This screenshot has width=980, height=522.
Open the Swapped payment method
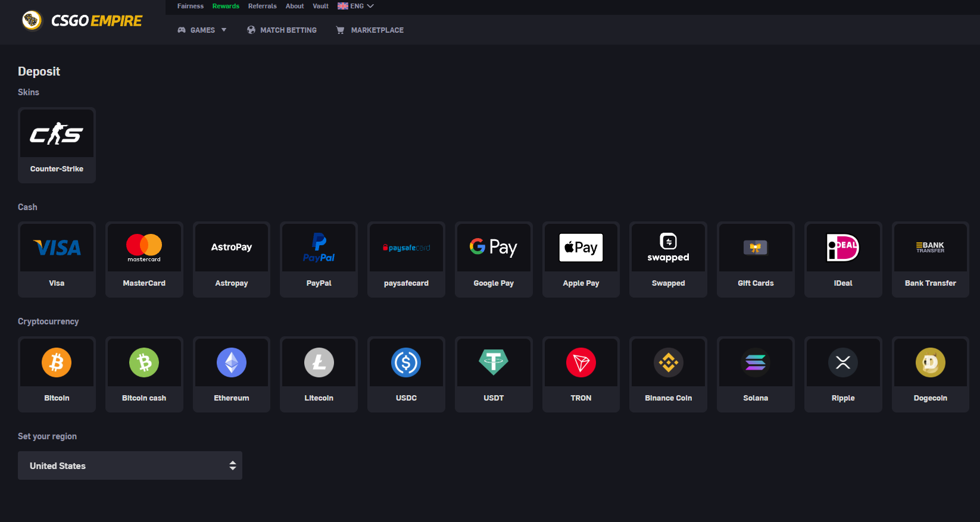tap(668, 260)
